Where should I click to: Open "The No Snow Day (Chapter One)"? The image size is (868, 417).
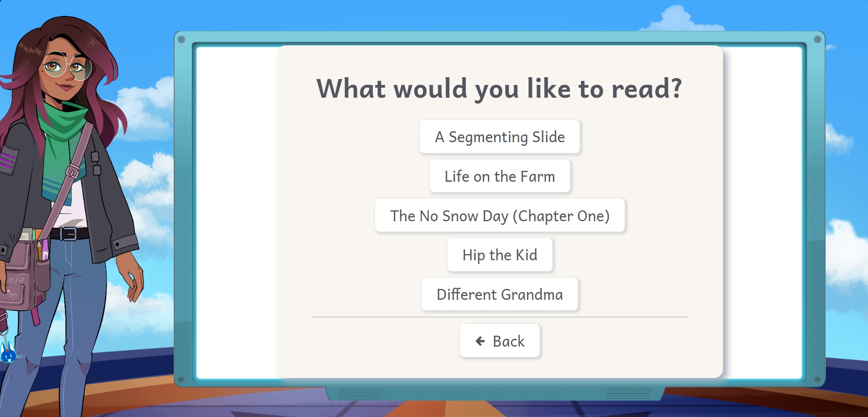[x=500, y=216]
